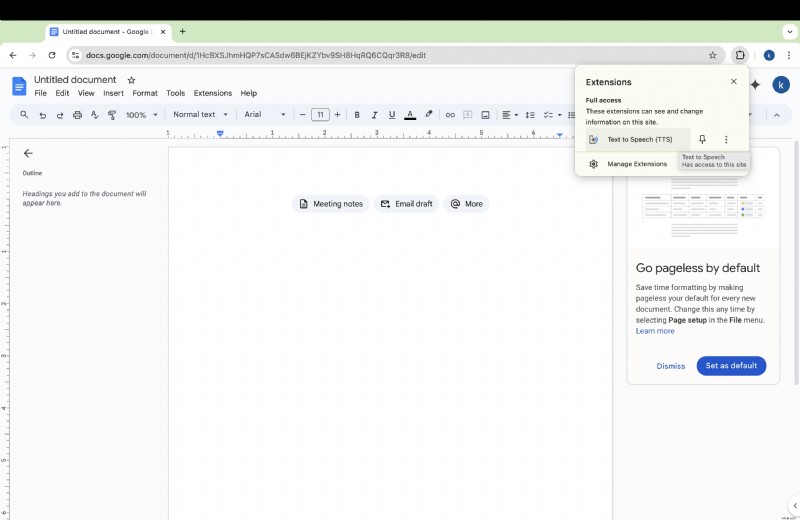Screen dimensions: 800x520
Task: Close the Extensions popup
Action: click(x=734, y=81)
